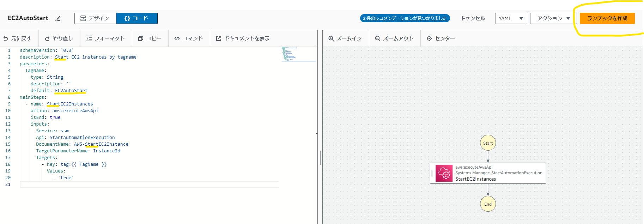Undo with 元に戻す
The width and height of the screenshot is (644, 224).
pos(17,38)
